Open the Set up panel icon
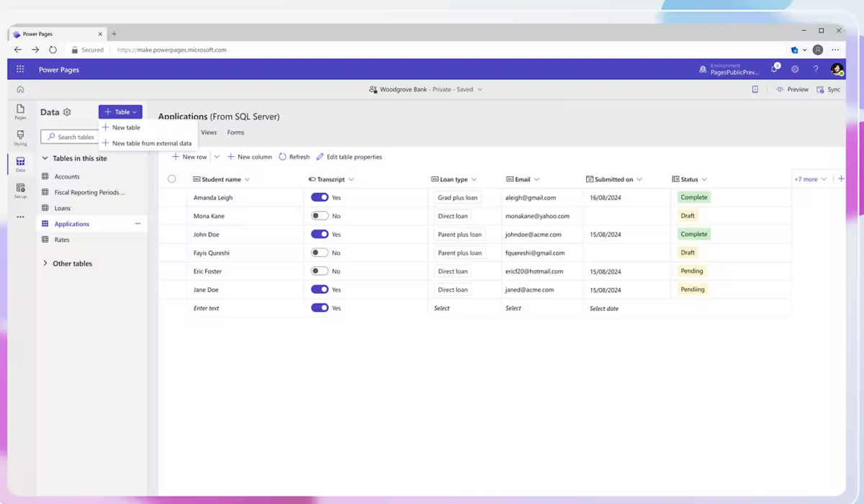Image resolution: width=864 pixels, height=504 pixels. [x=20, y=189]
